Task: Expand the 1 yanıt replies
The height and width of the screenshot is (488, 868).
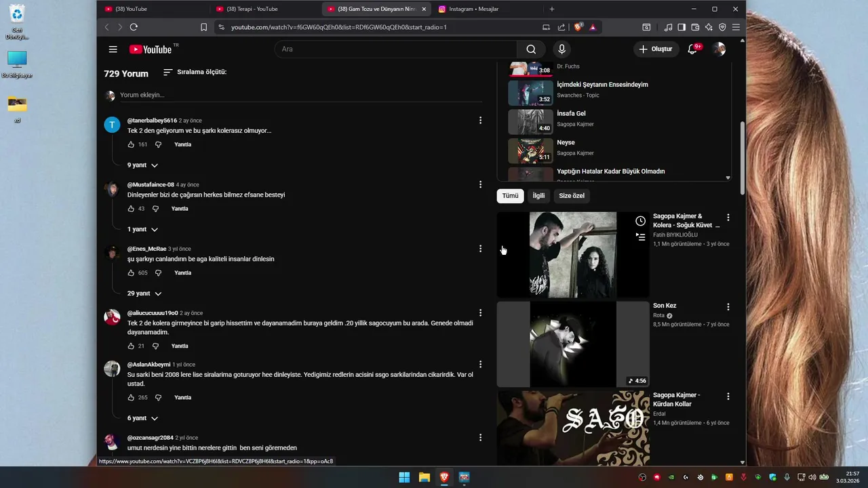Action: (142, 229)
